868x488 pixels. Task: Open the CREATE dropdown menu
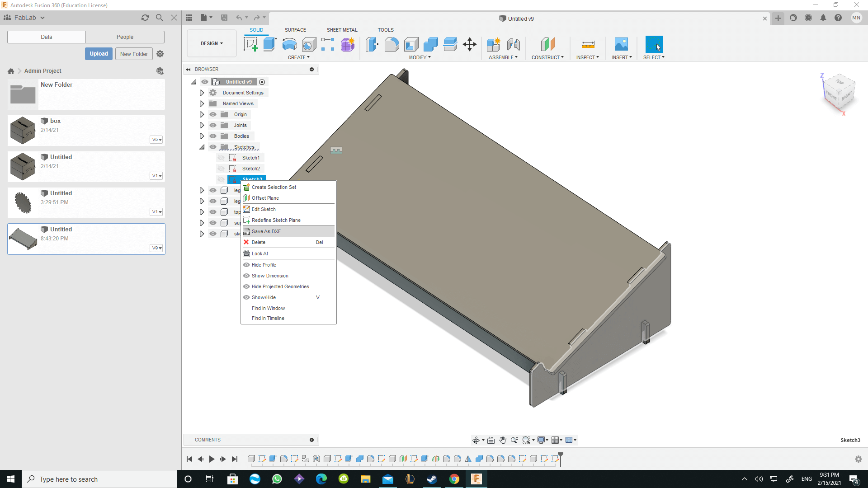298,57
